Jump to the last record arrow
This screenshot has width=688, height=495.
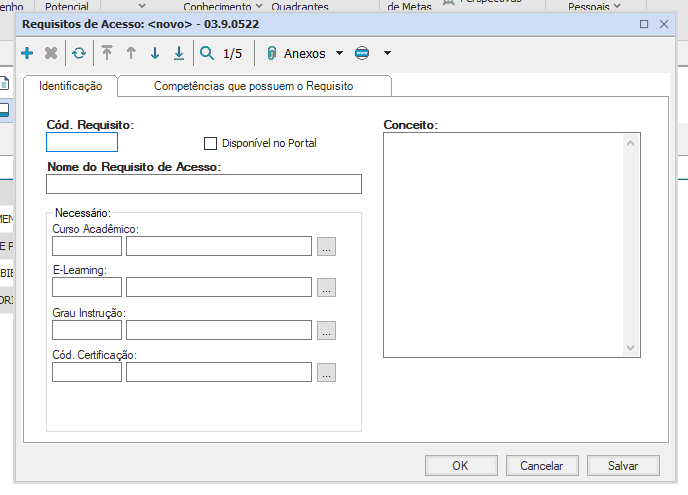point(179,53)
